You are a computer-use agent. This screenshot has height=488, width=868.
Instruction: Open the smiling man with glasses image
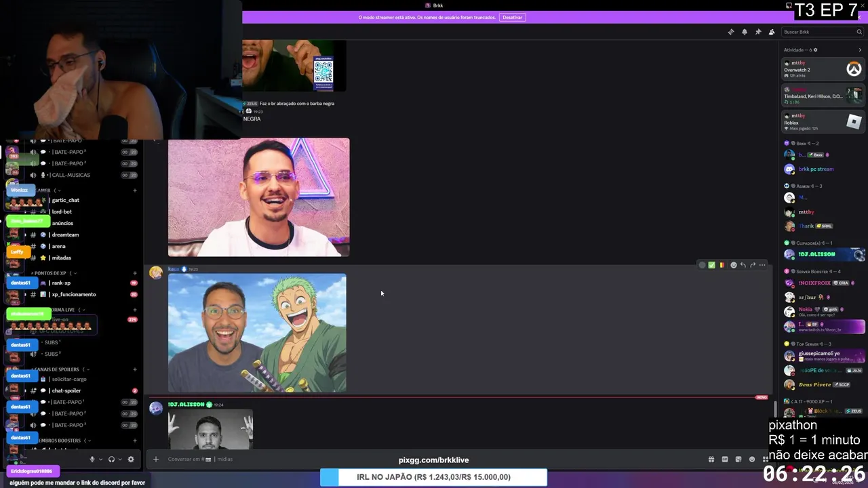click(x=258, y=197)
